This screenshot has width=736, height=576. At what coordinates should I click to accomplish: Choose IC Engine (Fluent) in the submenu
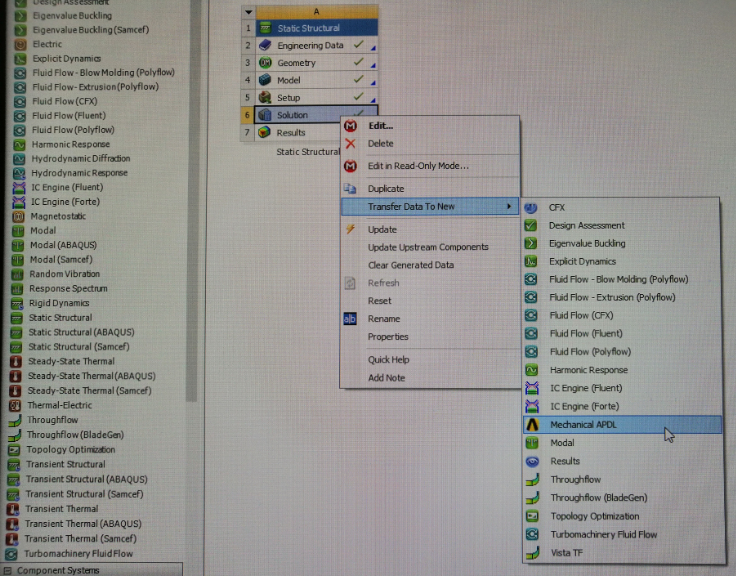(x=586, y=388)
